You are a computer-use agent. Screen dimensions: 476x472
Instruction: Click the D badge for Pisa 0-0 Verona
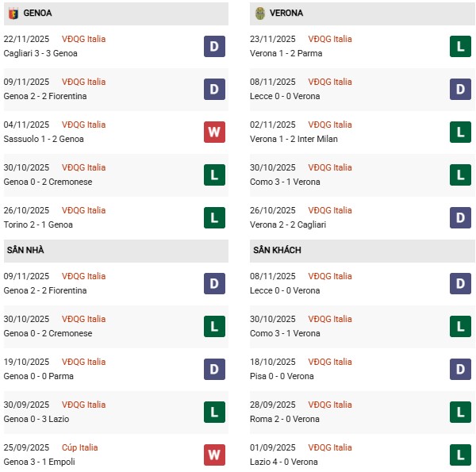point(461,369)
